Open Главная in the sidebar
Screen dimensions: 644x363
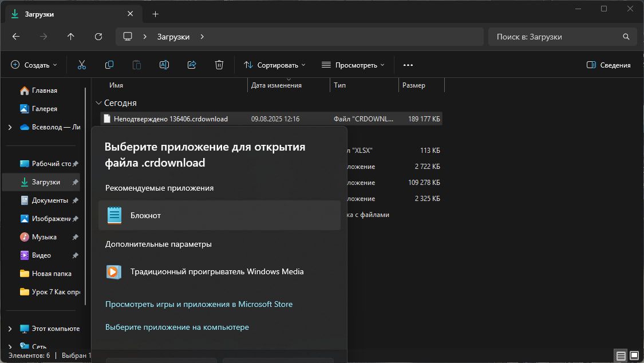(x=44, y=90)
